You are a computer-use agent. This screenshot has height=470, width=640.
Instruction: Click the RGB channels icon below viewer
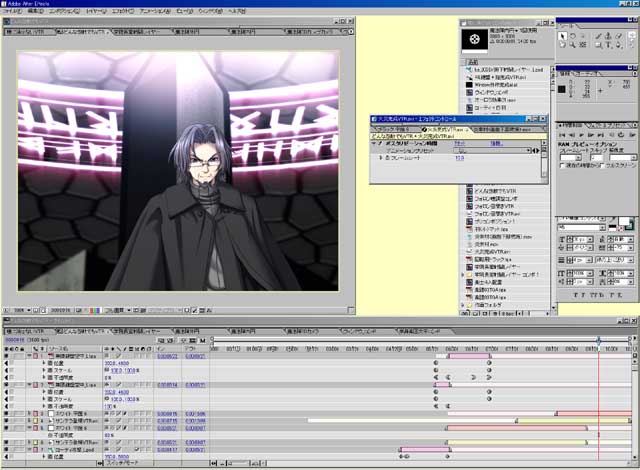(x=95, y=310)
